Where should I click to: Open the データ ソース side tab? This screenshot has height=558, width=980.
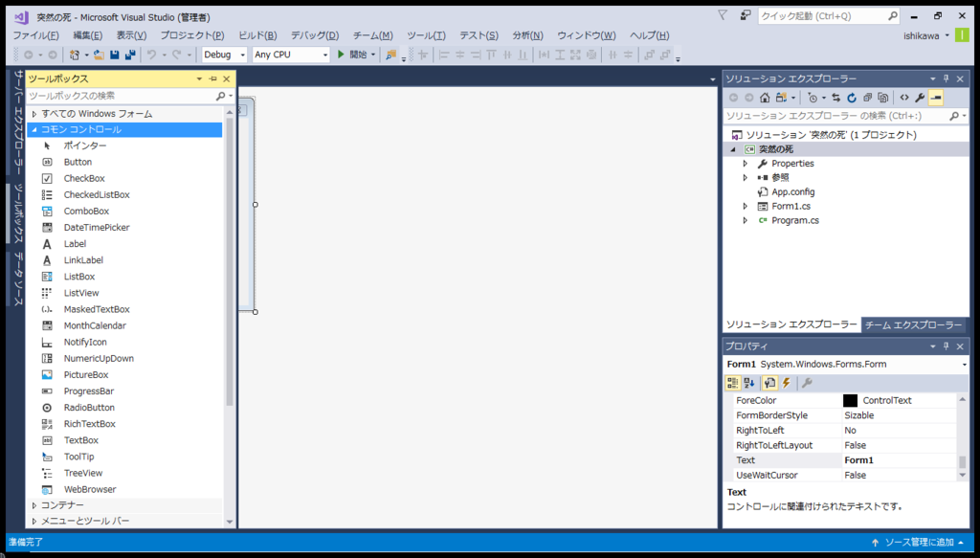[18, 279]
